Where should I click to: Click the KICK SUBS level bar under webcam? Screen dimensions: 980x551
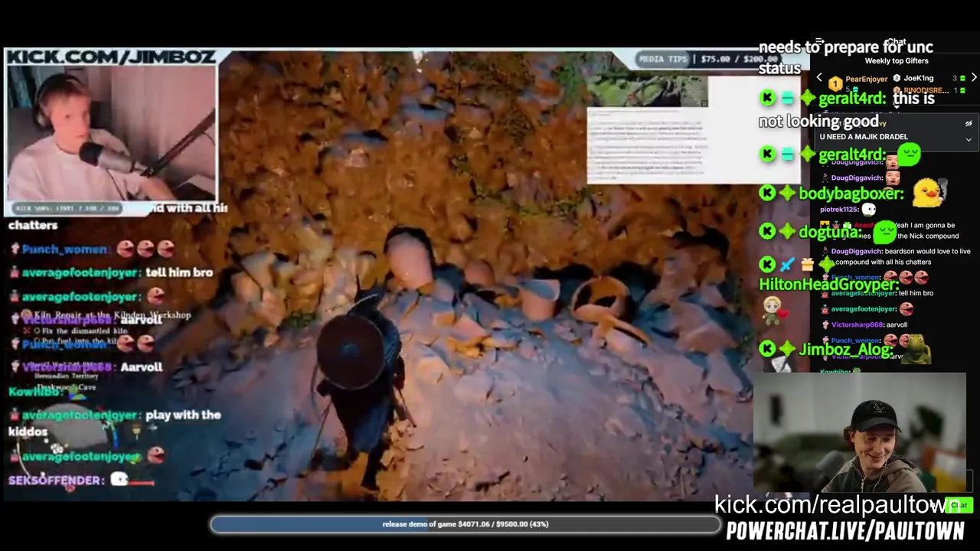click(x=66, y=207)
